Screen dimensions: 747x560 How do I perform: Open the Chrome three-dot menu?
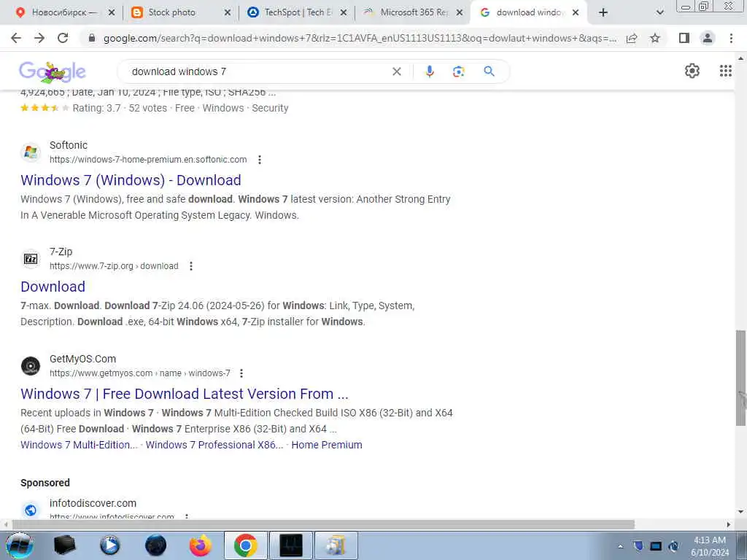731,38
